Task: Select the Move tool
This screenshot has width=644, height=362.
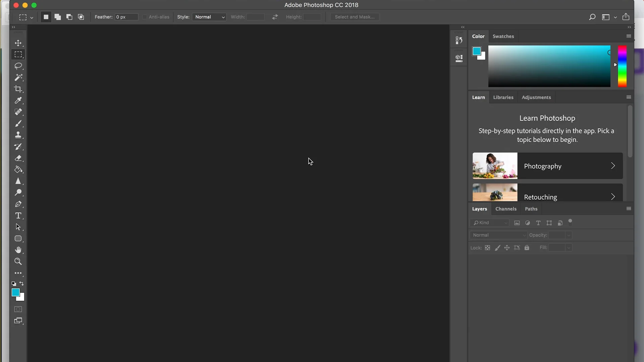Action: pos(18,43)
